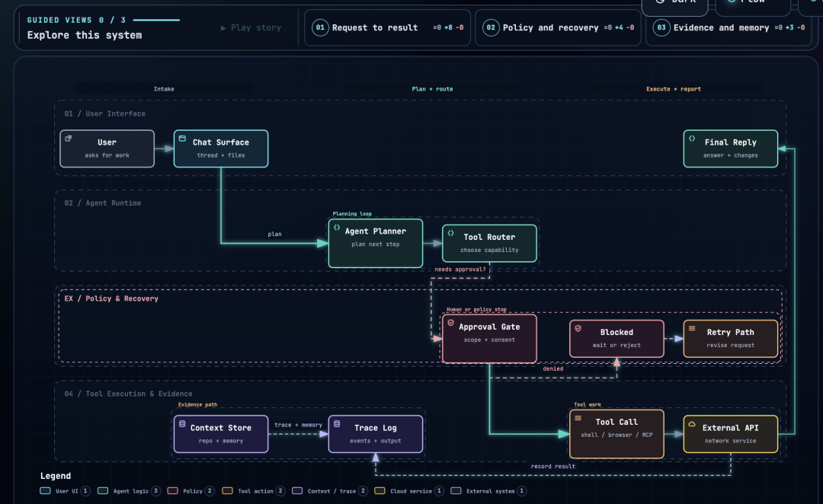Toggle the User UI legend filter
This screenshot has width=823, height=504.
[x=65, y=491]
